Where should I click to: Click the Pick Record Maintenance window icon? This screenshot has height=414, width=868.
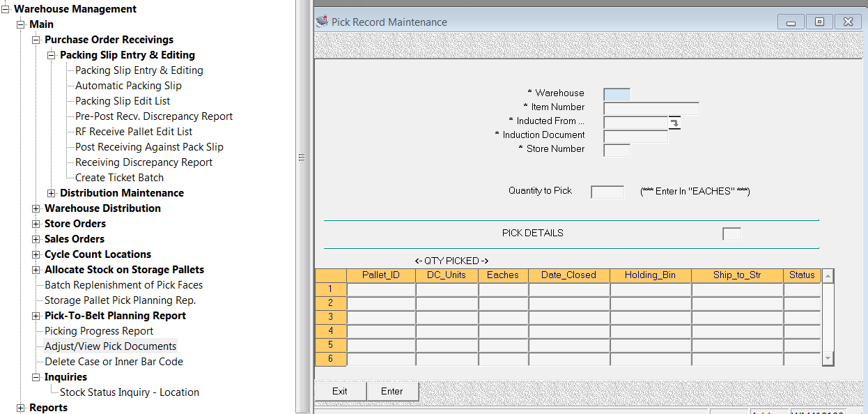pyautogui.click(x=322, y=22)
